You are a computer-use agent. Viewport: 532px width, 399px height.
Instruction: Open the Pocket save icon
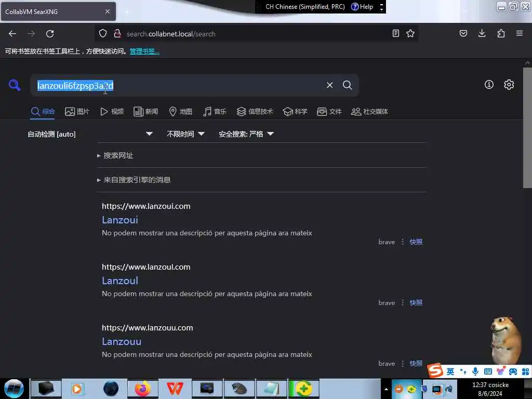click(463, 33)
